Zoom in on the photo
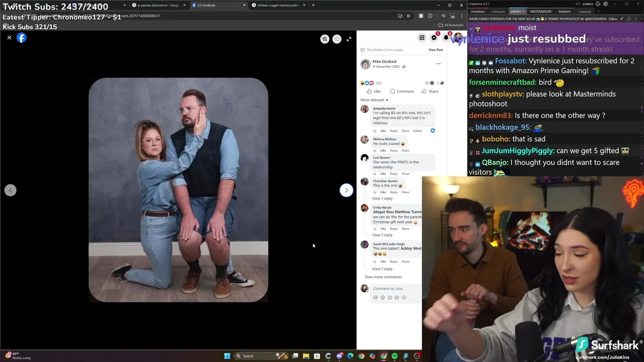Screen dimensions: 644x362 pyautogui.click(x=325, y=39)
